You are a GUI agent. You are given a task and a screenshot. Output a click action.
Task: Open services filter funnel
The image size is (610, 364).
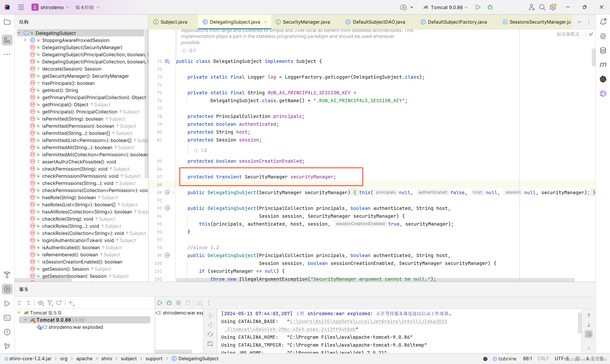[x=50, y=303]
